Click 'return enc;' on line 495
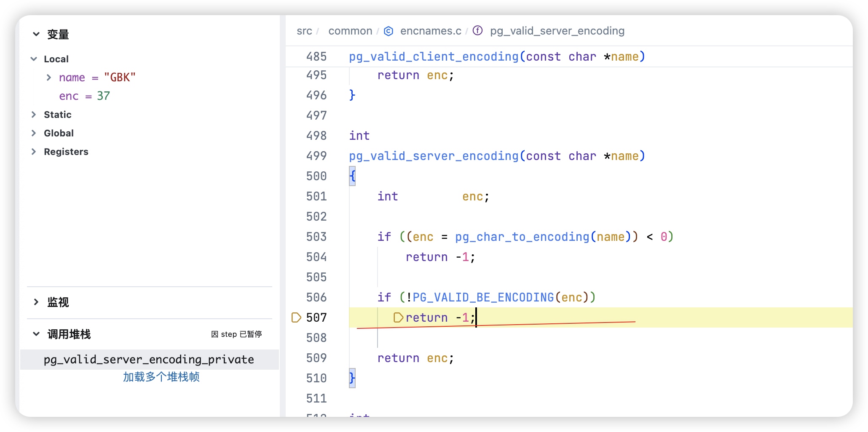Viewport: 868px width, 432px height. 416,75
